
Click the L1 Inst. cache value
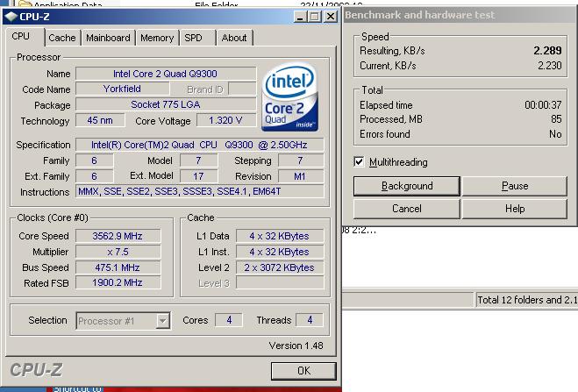(x=280, y=252)
